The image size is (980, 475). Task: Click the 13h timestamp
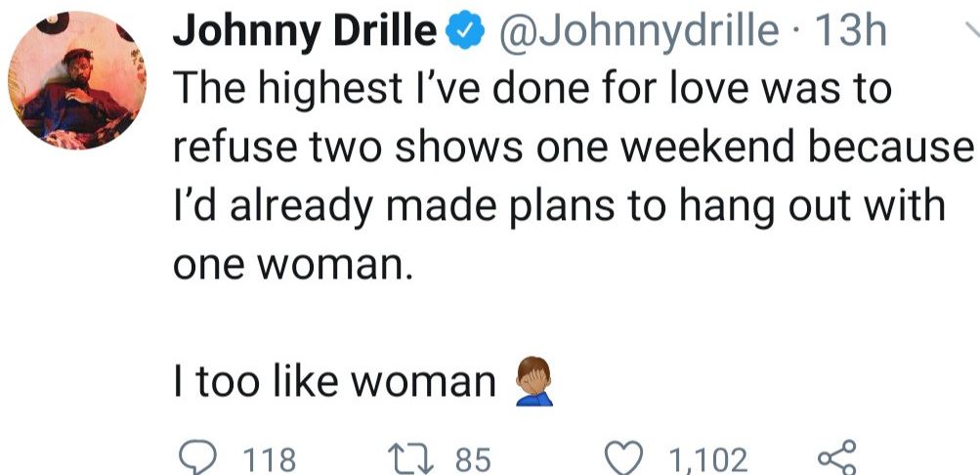853,32
